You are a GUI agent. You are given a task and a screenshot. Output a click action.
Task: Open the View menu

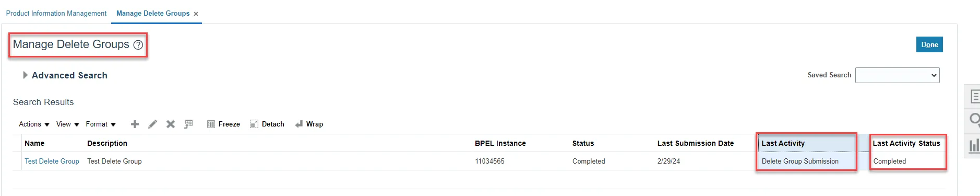click(x=68, y=124)
